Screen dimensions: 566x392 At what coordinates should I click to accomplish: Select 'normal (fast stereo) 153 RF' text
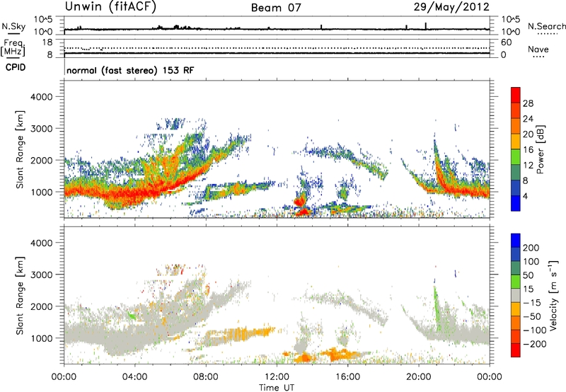pos(130,70)
